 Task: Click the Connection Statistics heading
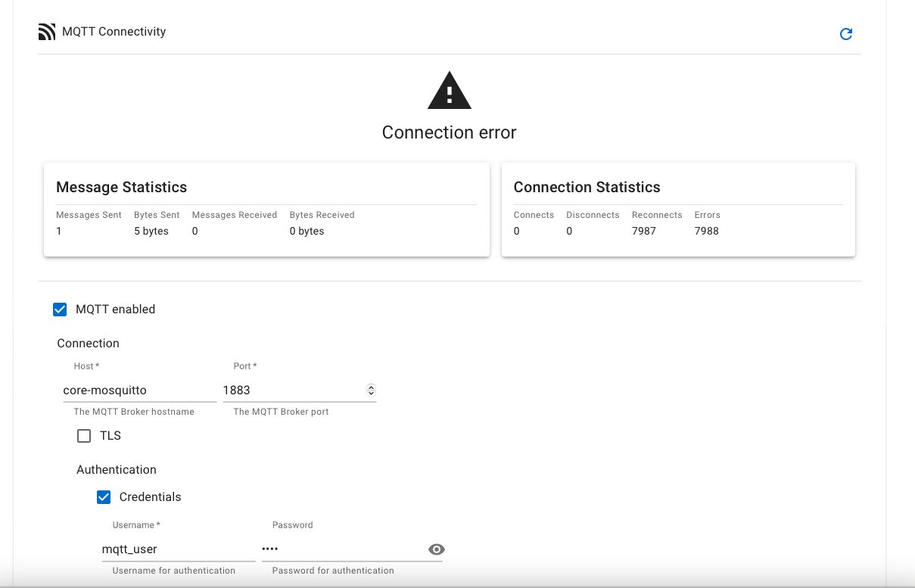(587, 187)
